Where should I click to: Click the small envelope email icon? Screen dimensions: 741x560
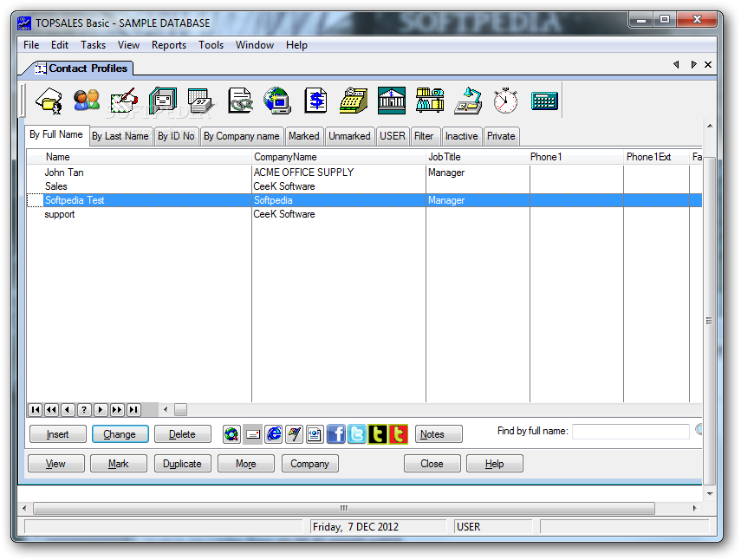click(253, 433)
